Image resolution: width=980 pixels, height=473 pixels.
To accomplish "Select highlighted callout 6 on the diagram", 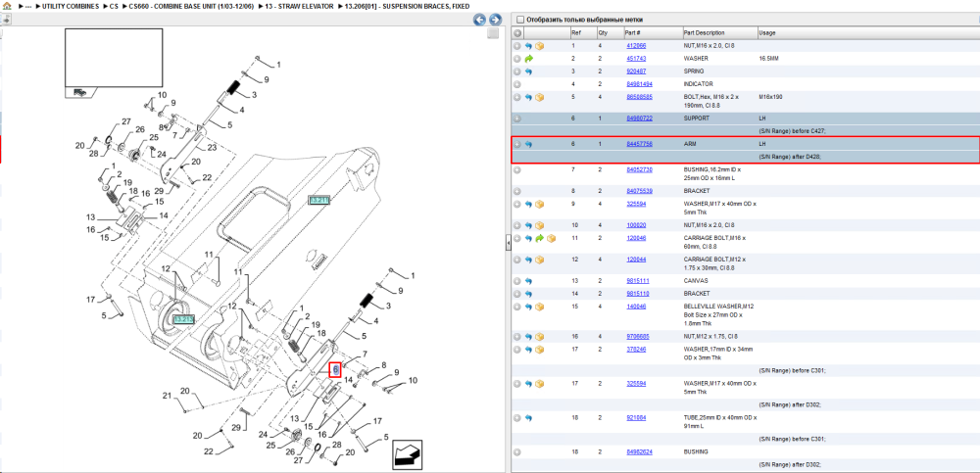I will 335,370.
